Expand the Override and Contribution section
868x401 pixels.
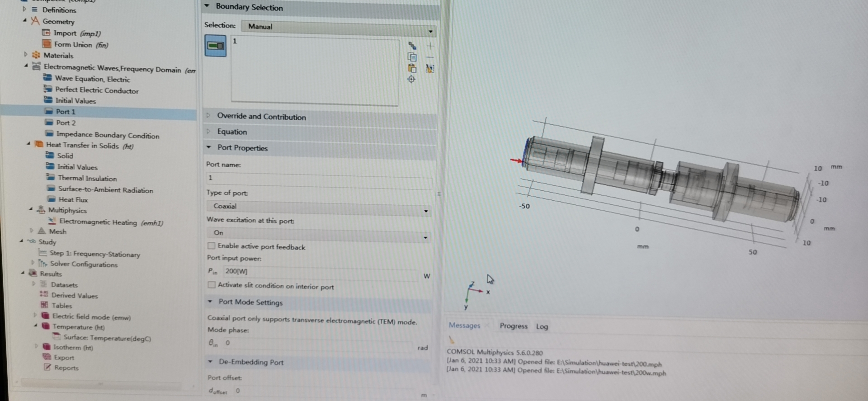(x=261, y=117)
